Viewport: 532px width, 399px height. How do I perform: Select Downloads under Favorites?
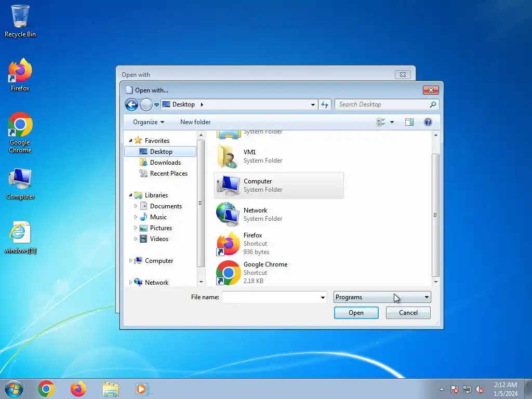[165, 163]
